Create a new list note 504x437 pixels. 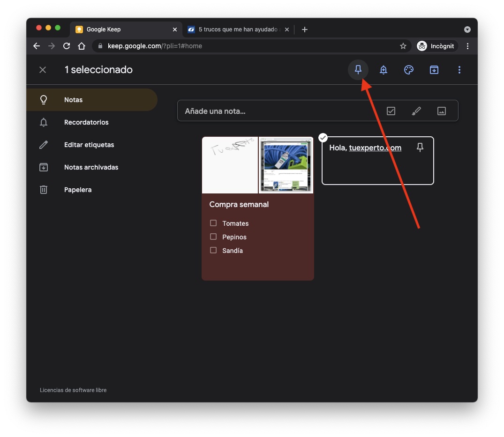pos(391,111)
